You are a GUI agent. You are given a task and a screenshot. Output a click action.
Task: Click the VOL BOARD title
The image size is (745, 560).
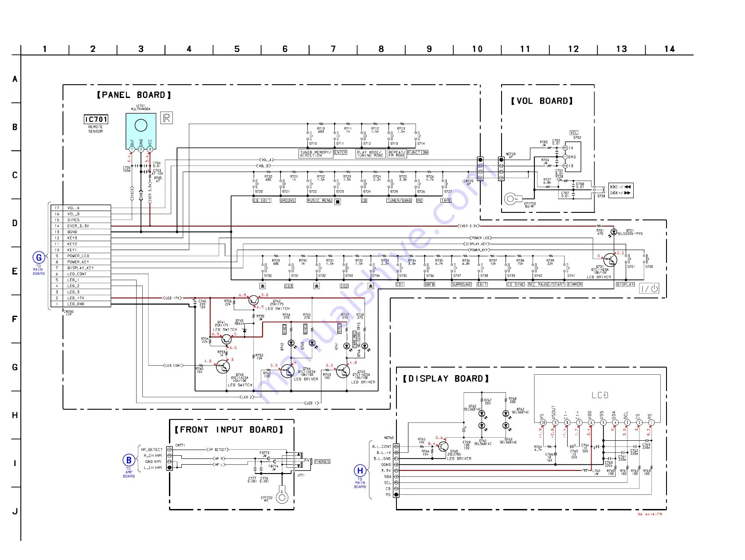pyautogui.click(x=542, y=101)
